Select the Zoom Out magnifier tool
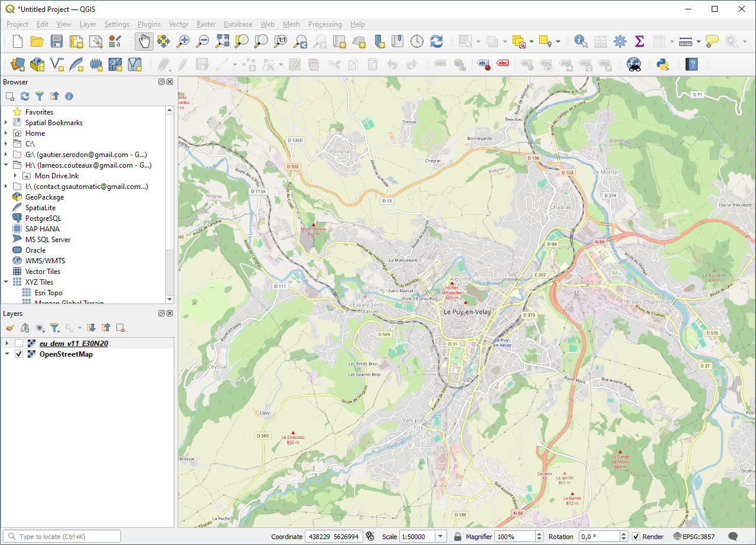Image resolution: width=756 pixels, height=545 pixels. [203, 41]
